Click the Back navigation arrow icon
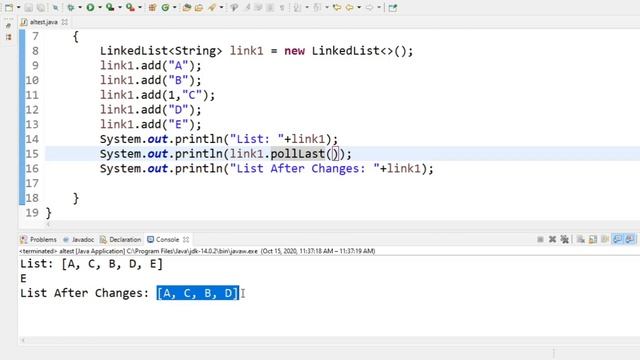The width and height of the screenshot is (640, 360). 349,7
